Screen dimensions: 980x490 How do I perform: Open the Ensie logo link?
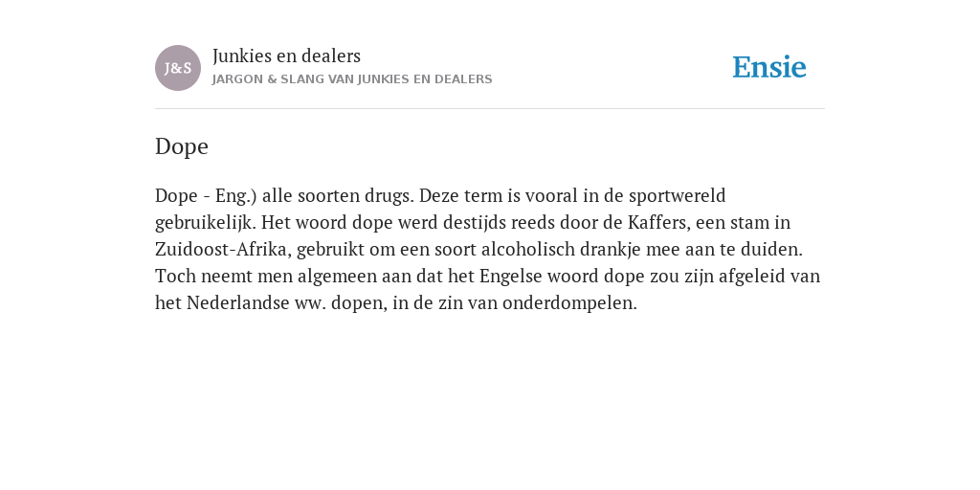769,67
